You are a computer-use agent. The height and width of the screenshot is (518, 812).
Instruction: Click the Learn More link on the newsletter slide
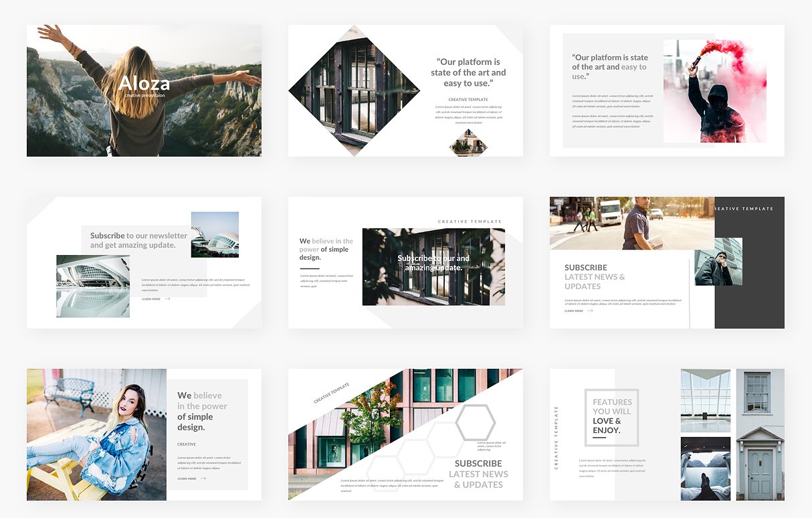click(151, 299)
